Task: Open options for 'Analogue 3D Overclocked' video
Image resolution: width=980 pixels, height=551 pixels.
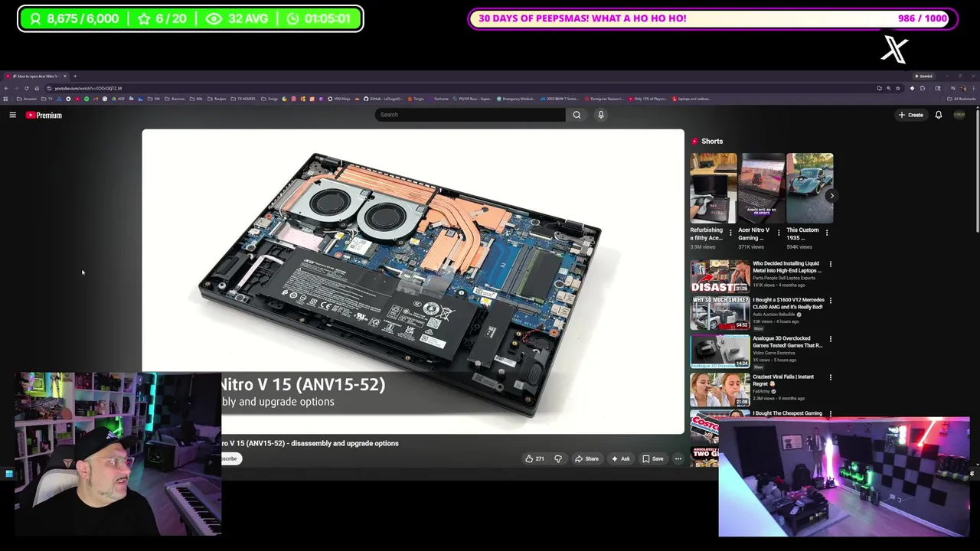Action: tap(831, 339)
